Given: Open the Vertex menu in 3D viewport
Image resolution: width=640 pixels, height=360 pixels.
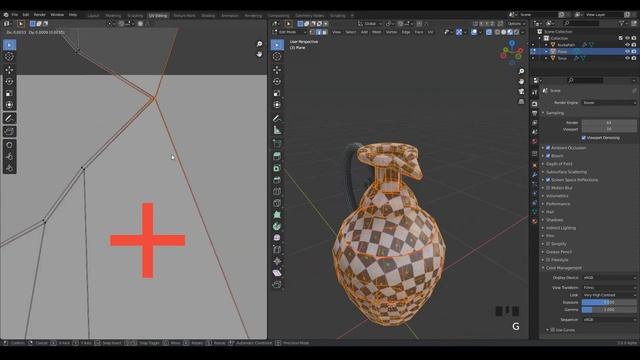Looking at the screenshot, I should point(391,32).
